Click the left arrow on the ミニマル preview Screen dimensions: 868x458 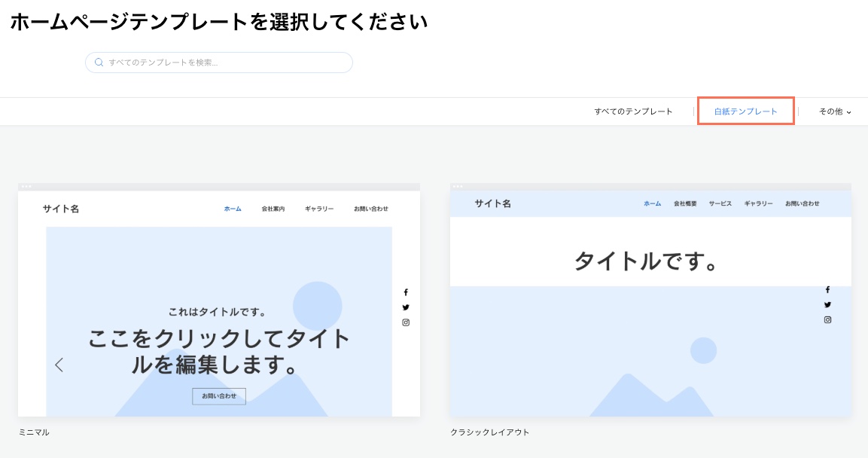[x=59, y=365]
